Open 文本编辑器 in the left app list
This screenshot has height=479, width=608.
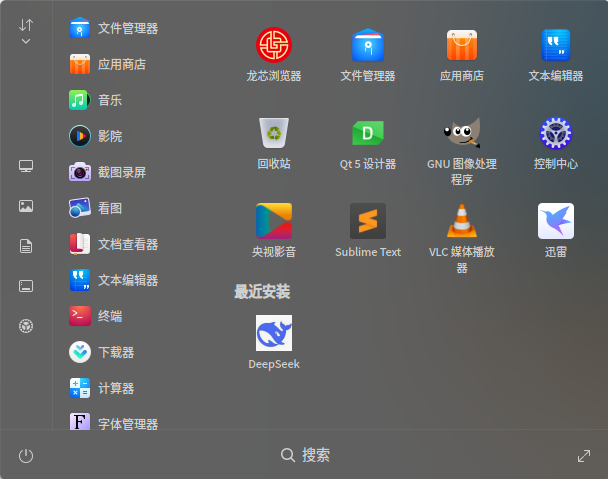point(114,280)
